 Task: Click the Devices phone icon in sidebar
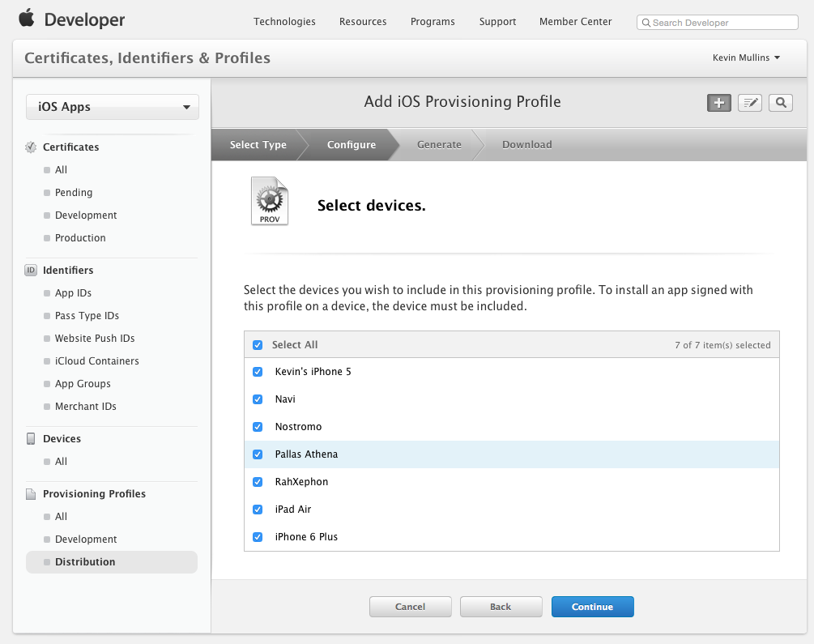click(31, 439)
